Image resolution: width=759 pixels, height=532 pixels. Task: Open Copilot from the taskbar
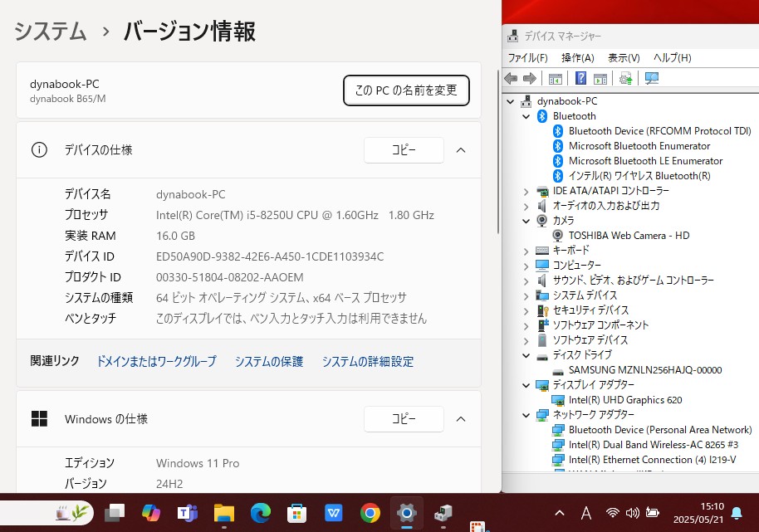click(151, 513)
